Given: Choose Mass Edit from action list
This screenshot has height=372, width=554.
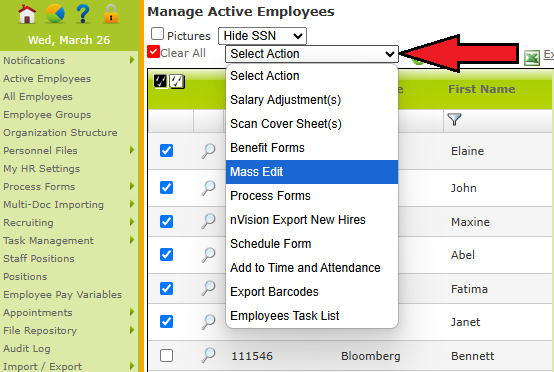Looking at the screenshot, I should [x=312, y=172].
